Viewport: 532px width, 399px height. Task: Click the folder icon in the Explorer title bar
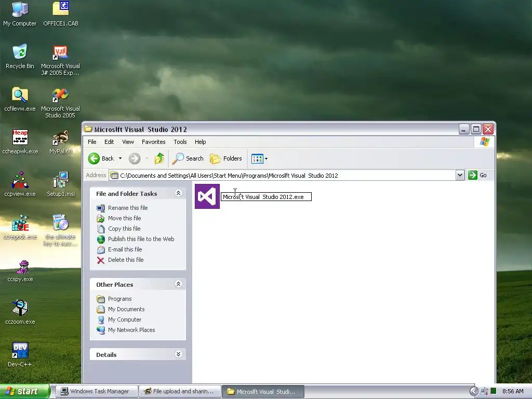click(88, 129)
